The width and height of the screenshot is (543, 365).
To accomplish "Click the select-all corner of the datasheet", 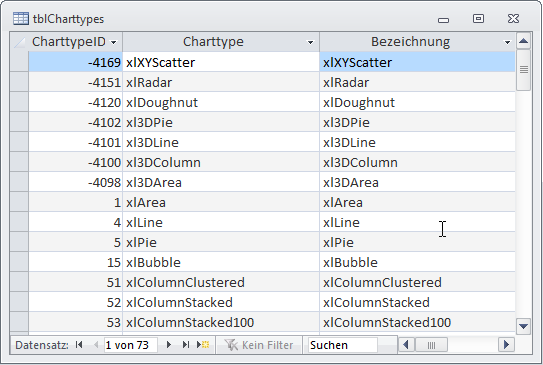I will click(19, 42).
